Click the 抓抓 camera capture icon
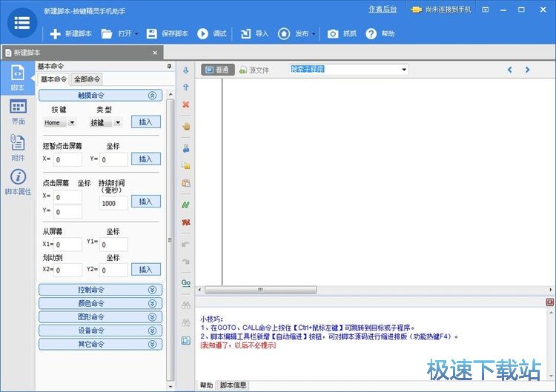The image size is (556, 392). click(x=333, y=34)
